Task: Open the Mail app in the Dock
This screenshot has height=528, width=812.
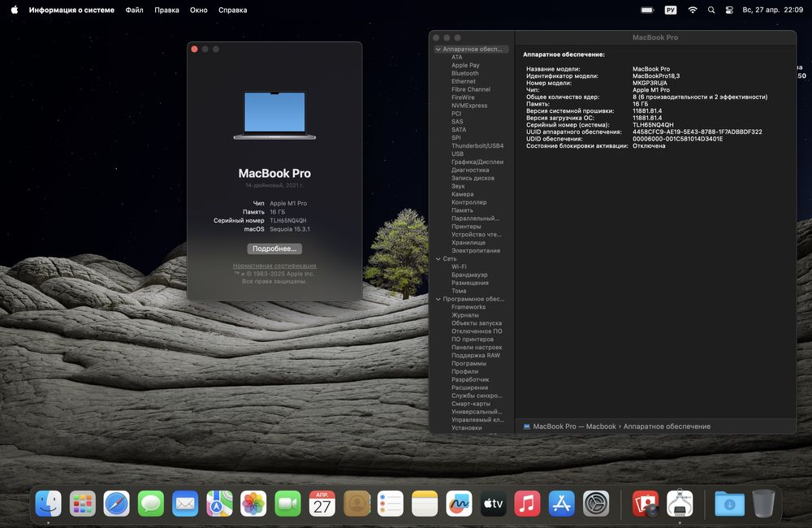Action: pos(185,503)
